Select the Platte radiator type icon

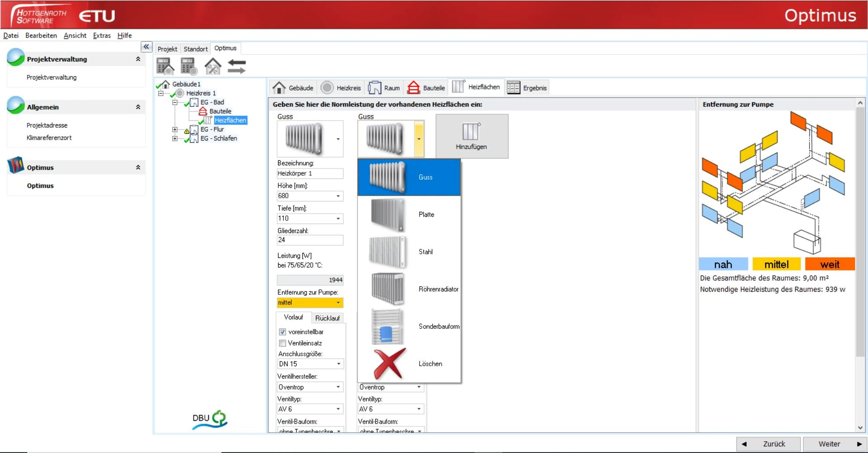click(387, 215)
